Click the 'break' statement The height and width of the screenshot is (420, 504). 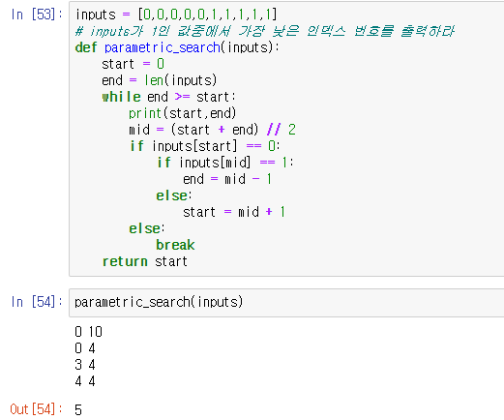coord(175,245)
